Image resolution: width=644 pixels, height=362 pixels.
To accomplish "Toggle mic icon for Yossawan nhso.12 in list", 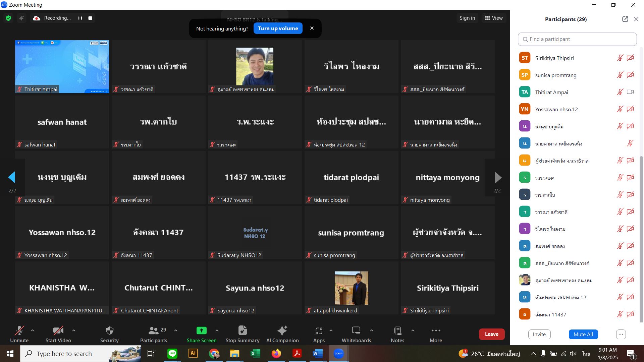I will (620, 109).
